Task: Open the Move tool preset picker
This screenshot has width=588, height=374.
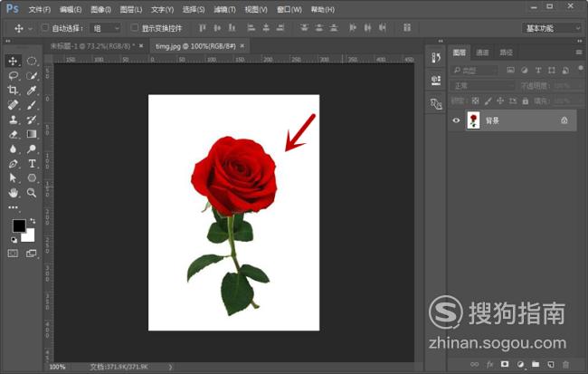Action: pos(31,29)
